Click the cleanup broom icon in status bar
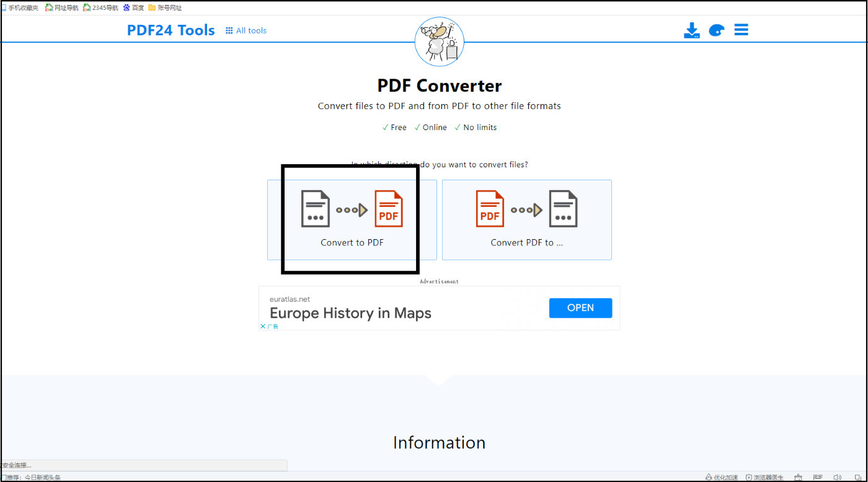 tap(798, 477)
